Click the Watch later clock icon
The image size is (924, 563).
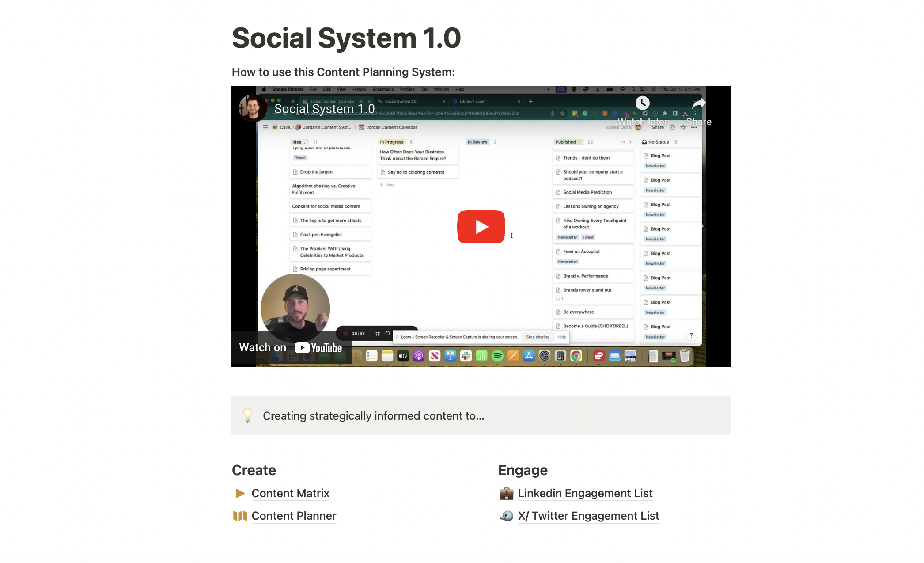642,103
